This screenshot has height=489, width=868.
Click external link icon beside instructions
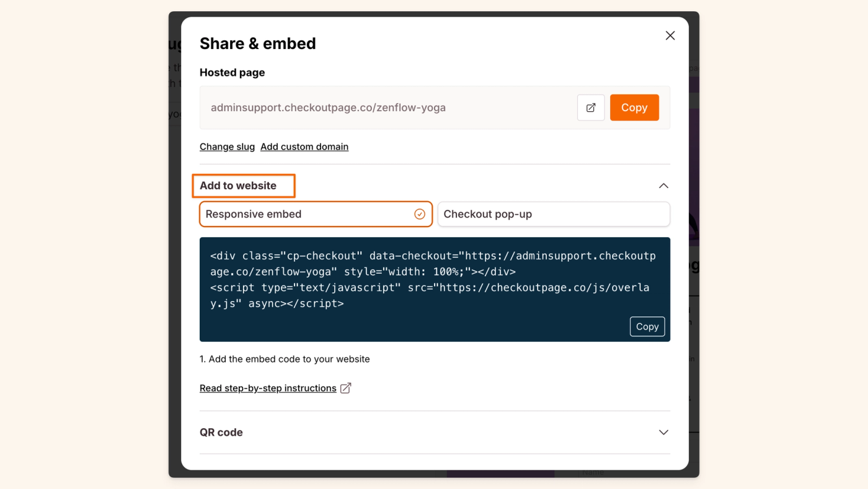tap(346, 388)
